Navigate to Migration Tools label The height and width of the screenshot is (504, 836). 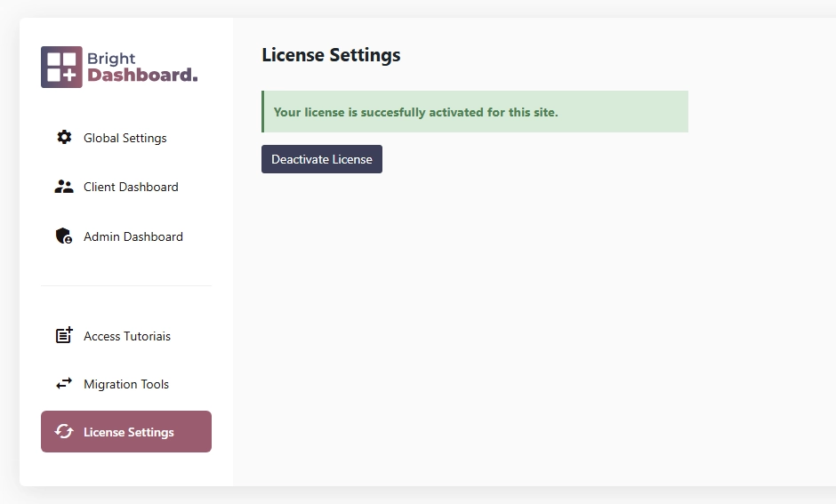click(126, 384)
